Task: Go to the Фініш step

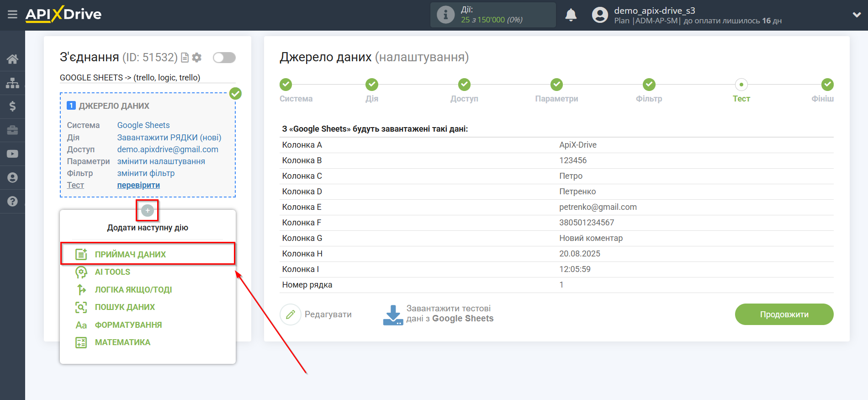Action: [827, 85]
